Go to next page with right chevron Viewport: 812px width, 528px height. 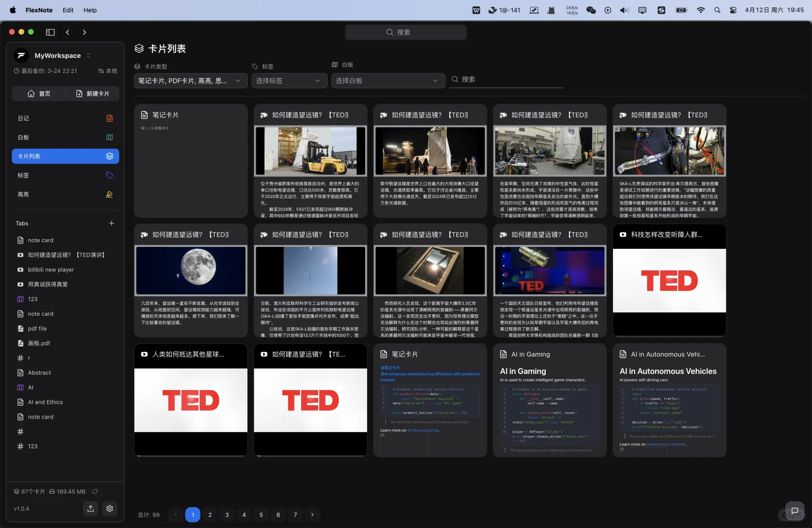pos(312,515)
